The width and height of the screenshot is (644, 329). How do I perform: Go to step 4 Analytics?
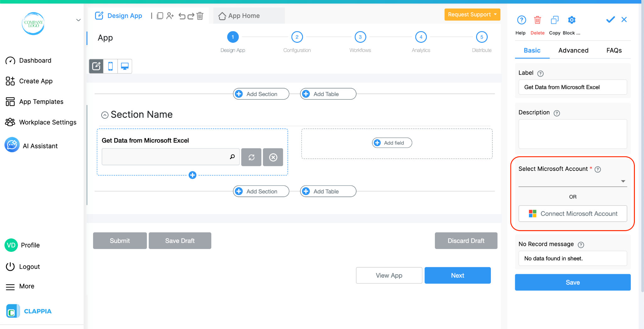(421, 37)
